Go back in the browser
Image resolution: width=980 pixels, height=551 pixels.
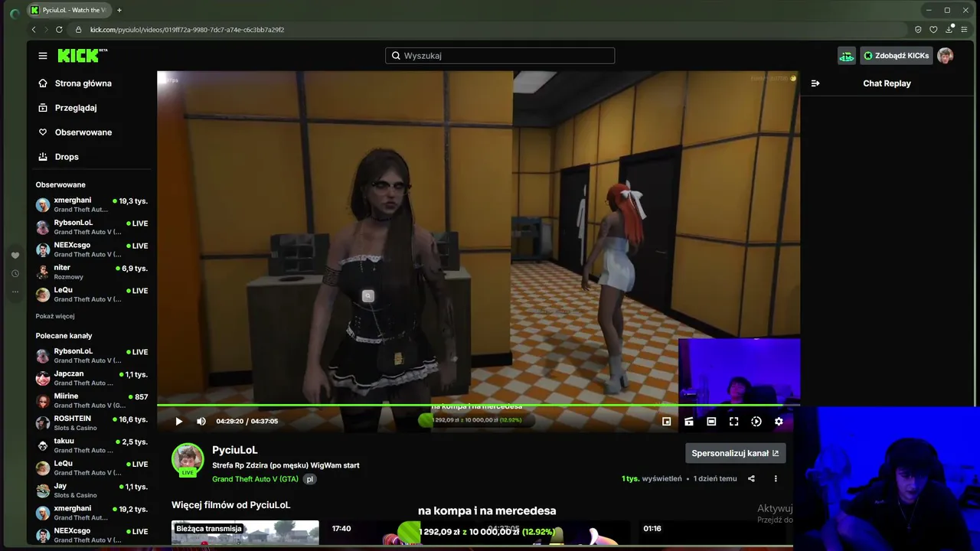click(34, 30)
